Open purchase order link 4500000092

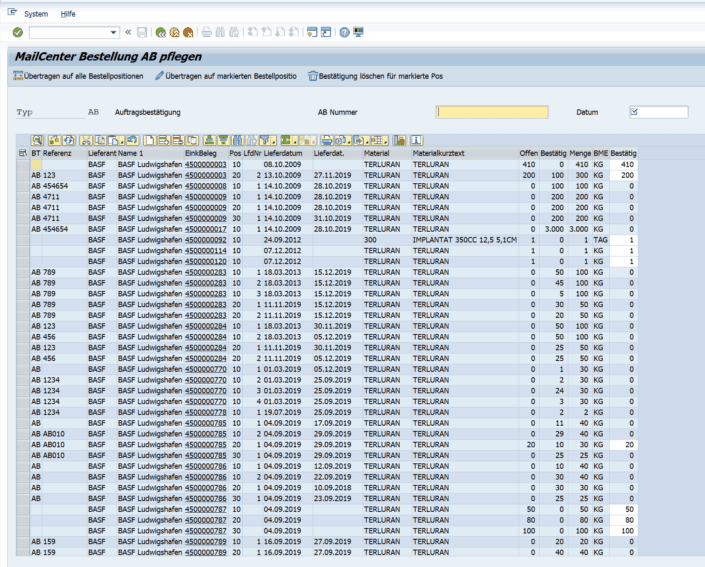[x=207, y=241]
